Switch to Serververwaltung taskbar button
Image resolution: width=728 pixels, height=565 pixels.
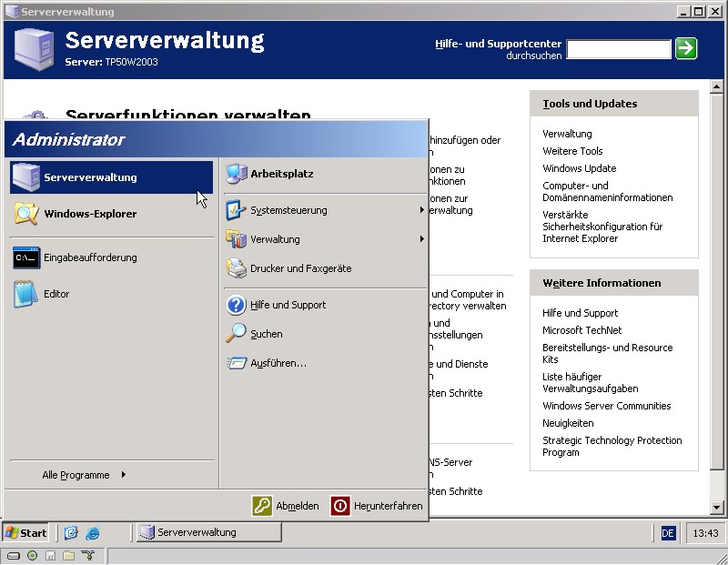pyautogui.click(x=209, y=532)
